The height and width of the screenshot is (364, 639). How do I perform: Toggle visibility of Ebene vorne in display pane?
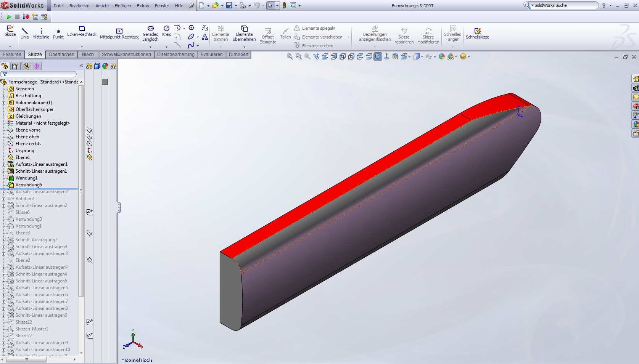click(x=89, y=130)
